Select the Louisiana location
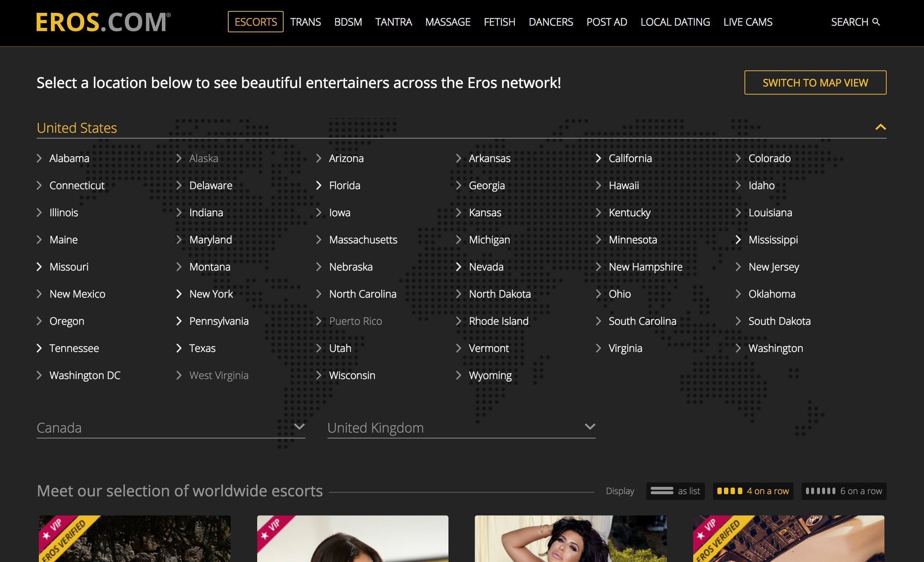The image size is (924, 562). [770, 213]
